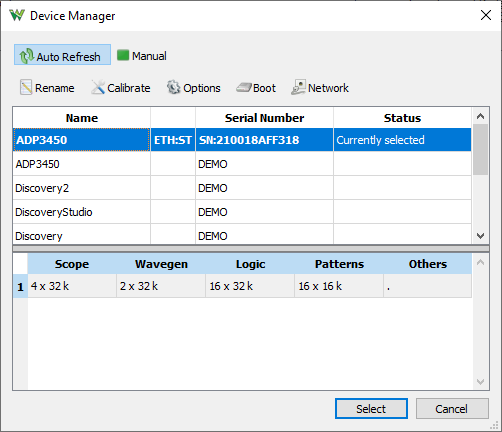Click device list vertical scrollbar thumb
The image size is (502, 432).
pos(480,149)
